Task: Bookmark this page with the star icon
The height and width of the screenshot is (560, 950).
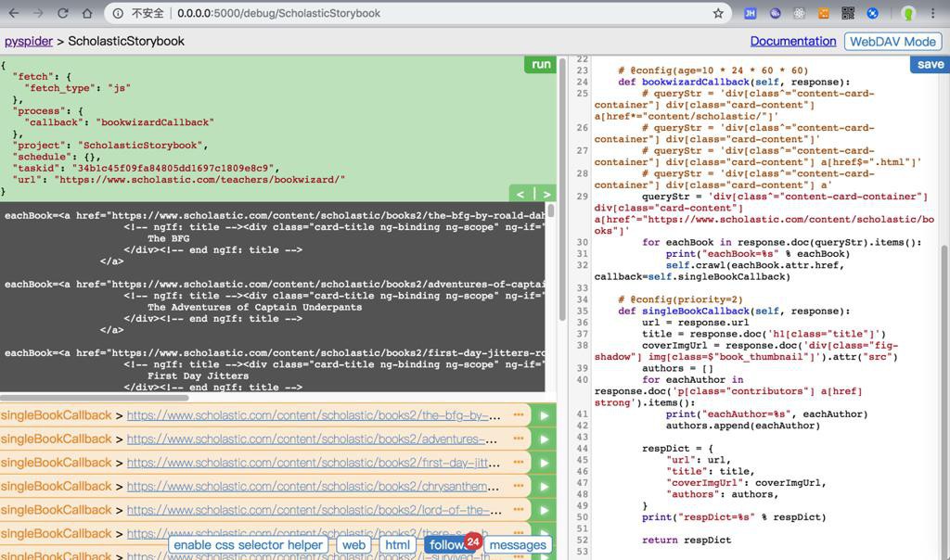Action: (718, 13)
